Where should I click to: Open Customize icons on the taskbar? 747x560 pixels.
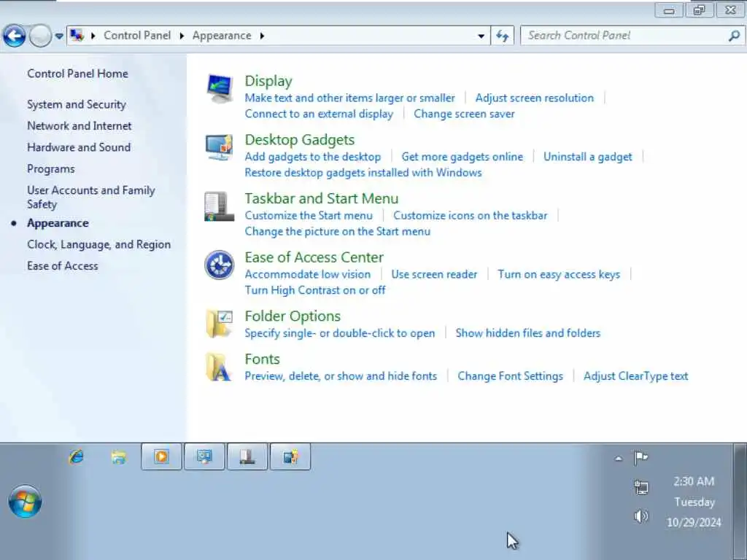click(x=471, y=215)
